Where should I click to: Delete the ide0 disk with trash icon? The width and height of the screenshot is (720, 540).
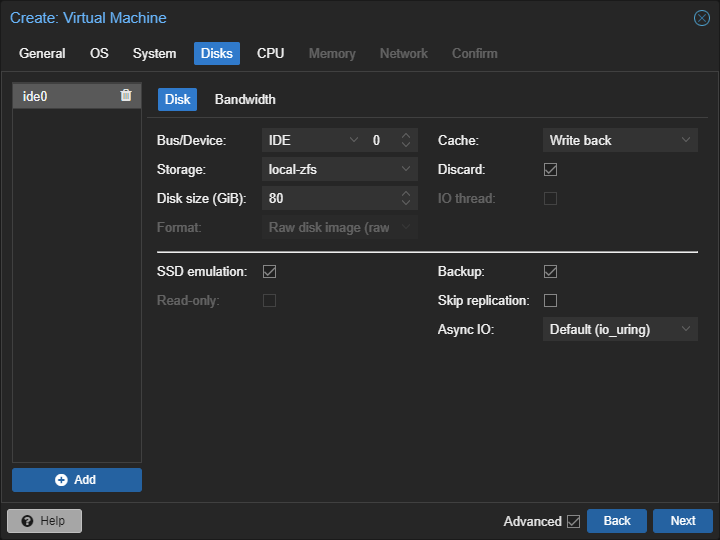pos(126,95)
